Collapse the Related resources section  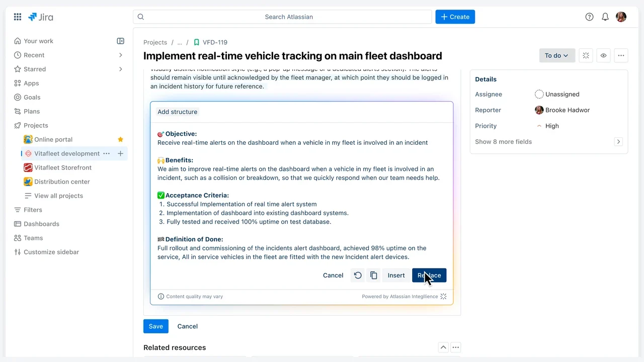443,347
